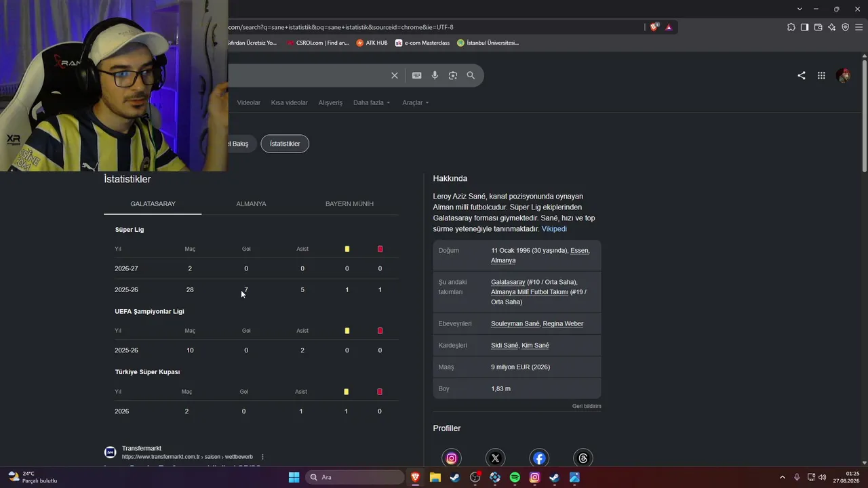Select the İstatistikler chip
This screenshot has width=868, height=488.
click(285, 144)
